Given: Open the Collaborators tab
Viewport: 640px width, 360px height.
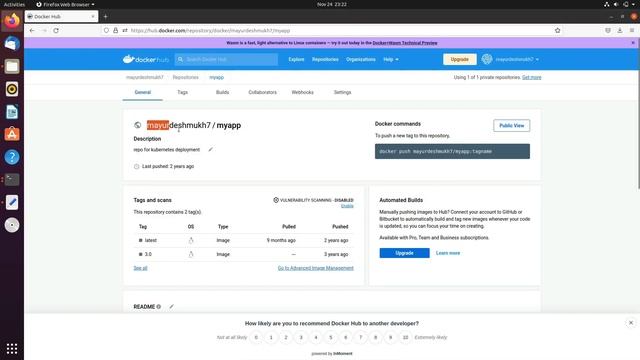Looking at the screenshot, I should 262,92.
